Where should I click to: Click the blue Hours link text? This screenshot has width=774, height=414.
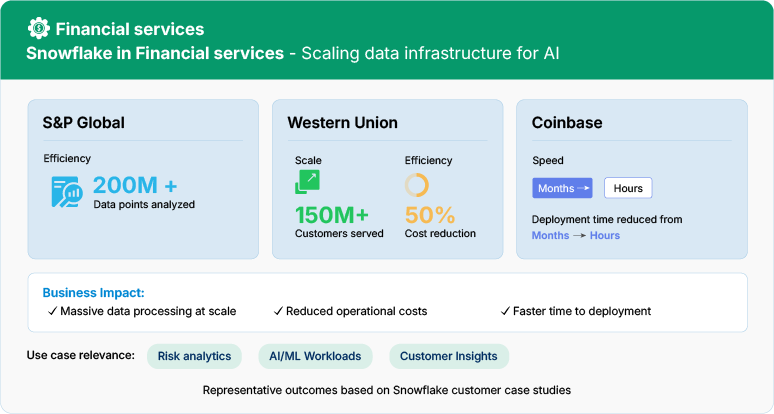(605, 235)
